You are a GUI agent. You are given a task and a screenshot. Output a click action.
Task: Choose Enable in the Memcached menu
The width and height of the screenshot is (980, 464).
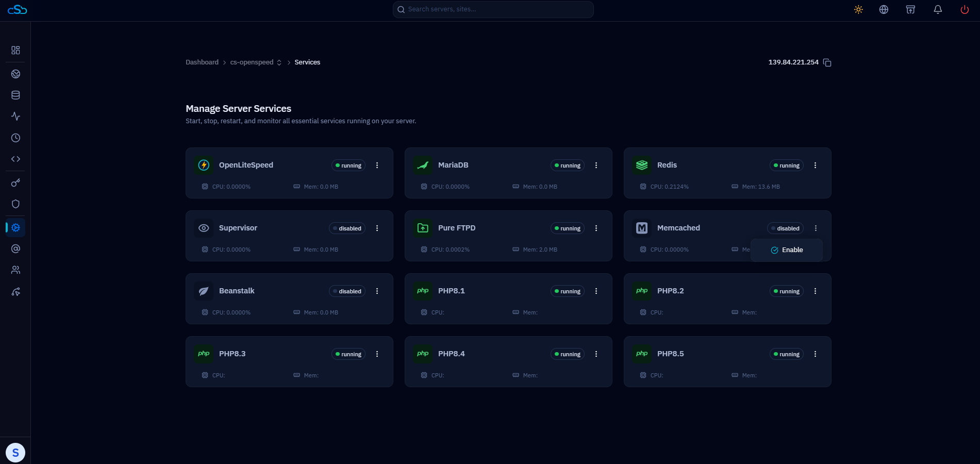pos(787,250)
